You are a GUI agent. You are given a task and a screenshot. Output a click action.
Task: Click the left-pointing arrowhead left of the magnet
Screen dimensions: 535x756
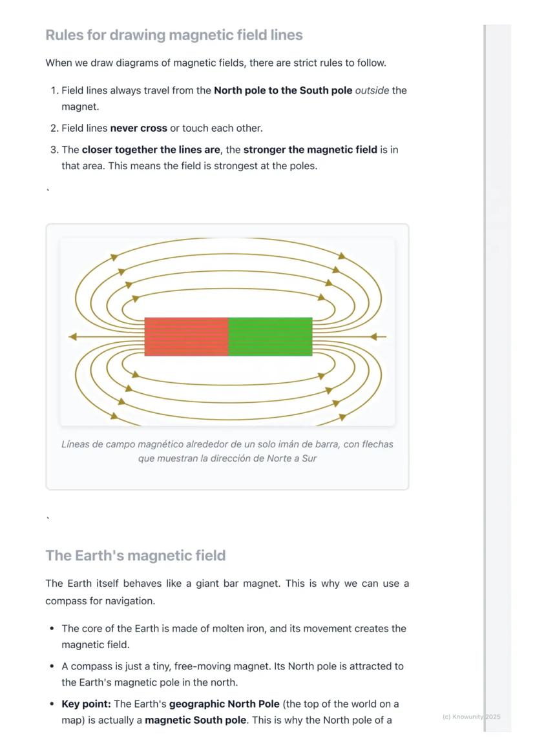pos(73,336)
